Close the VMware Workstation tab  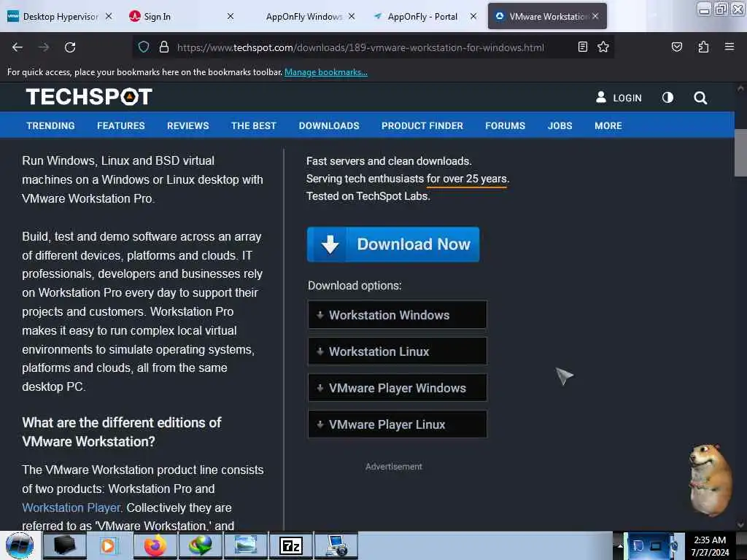[x=595, y=16]
